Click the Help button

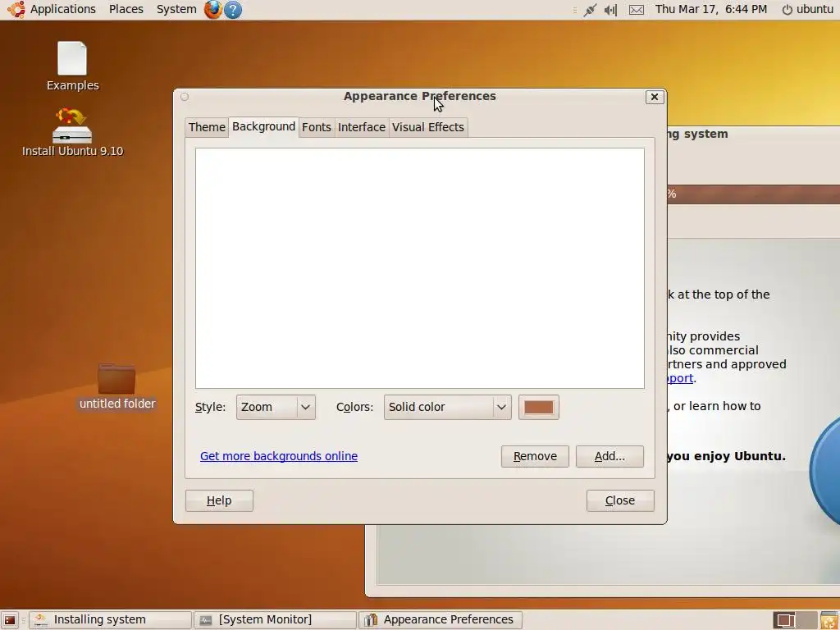click(219, 500)
